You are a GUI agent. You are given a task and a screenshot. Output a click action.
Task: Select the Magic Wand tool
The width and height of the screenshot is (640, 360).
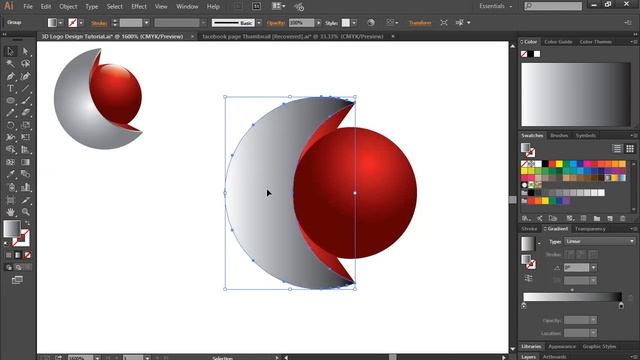point(10,64)
